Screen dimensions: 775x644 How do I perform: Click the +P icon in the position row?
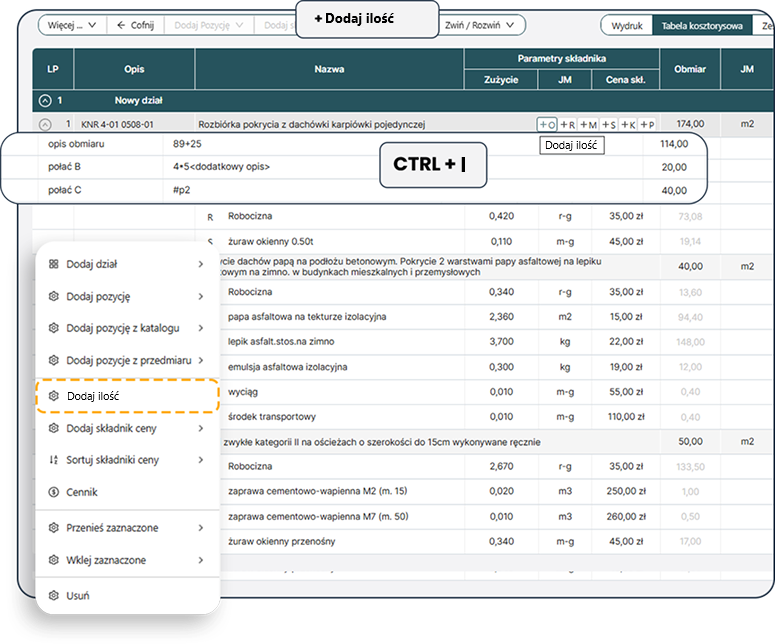(647, 125)
